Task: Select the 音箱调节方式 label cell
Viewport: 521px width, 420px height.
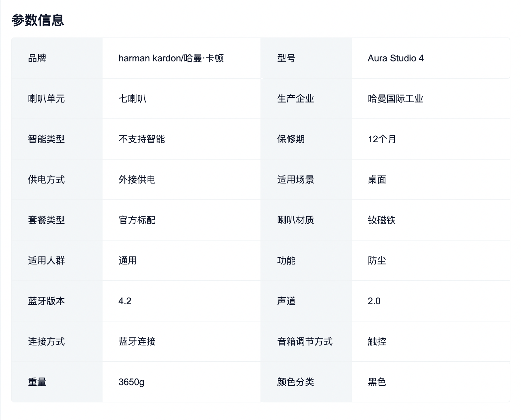Action: (x=306, y=342)
